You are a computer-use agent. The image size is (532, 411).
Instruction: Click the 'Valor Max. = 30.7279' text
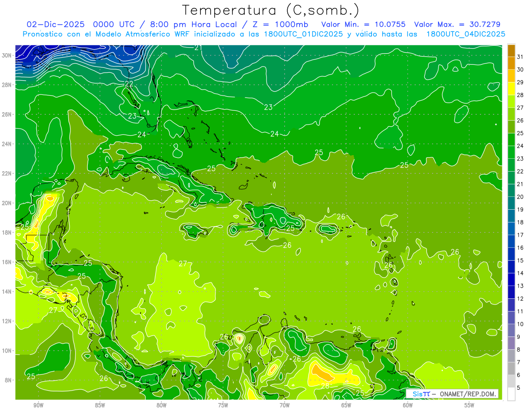pos(457,24)
